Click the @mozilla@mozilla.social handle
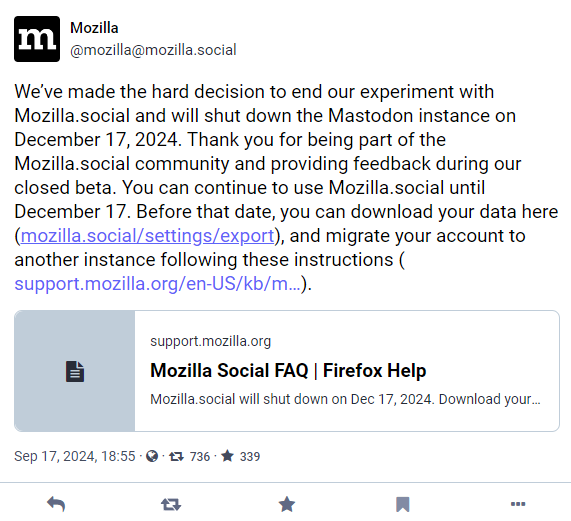571x521 pixels. (153, 50)
